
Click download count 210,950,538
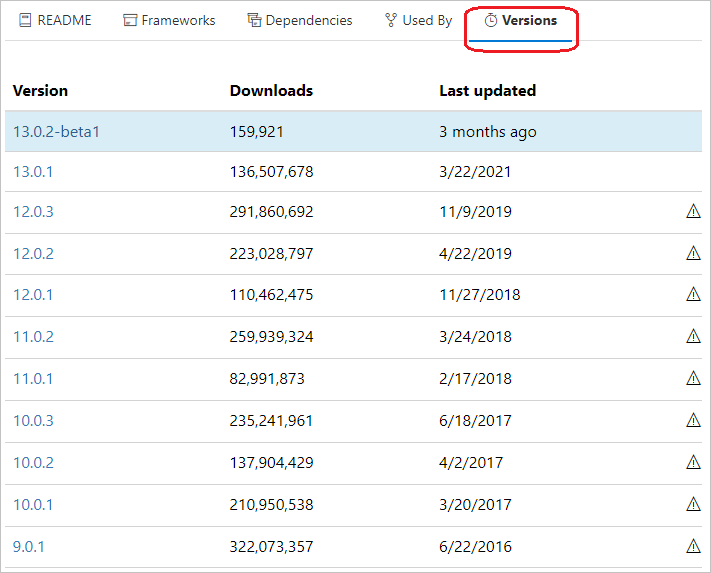tap(271, 505)
